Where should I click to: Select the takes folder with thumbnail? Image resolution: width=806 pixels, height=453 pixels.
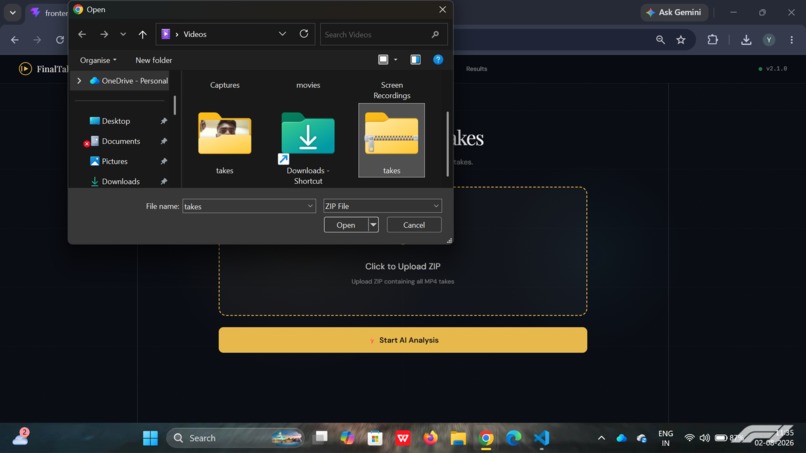tap(225, 141)
